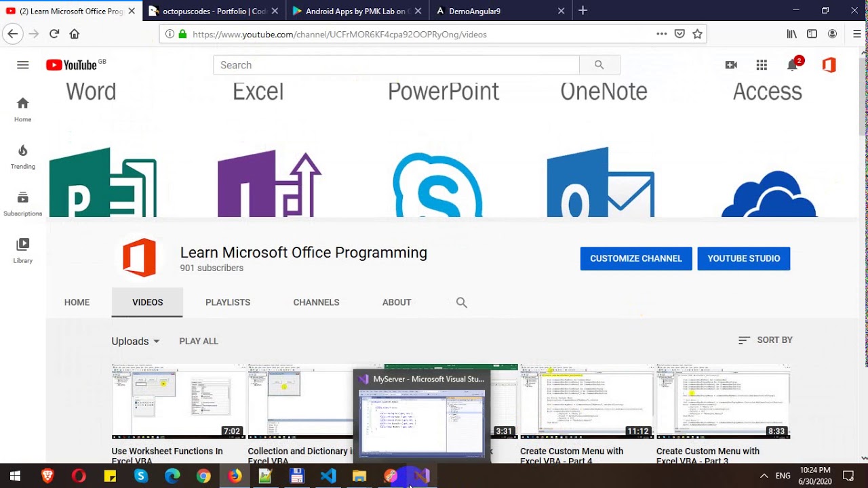868x488 pixels.
Task: Go to Home in the sidebar
Action: tap(23, 109)
